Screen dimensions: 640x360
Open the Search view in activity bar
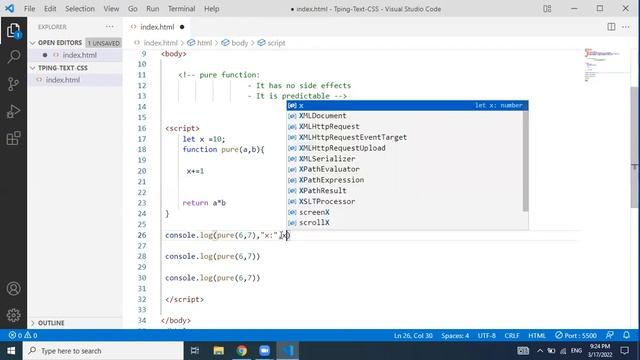click(13, 57)
